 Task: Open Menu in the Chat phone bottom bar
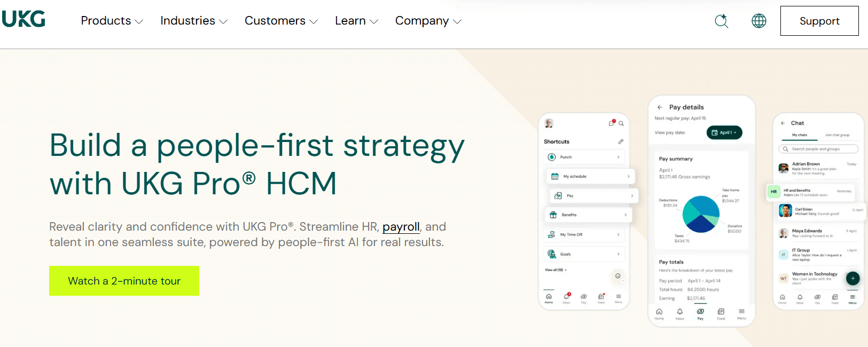tap(853, 299)
